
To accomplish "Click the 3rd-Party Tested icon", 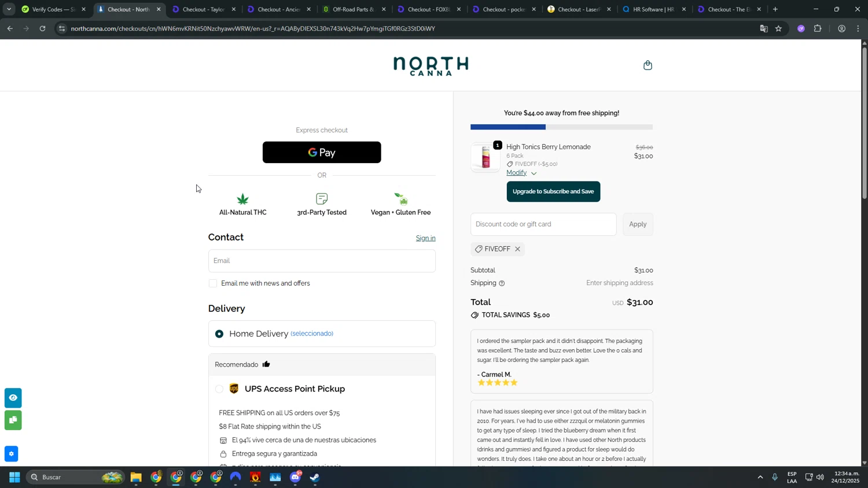I will 322,199.
